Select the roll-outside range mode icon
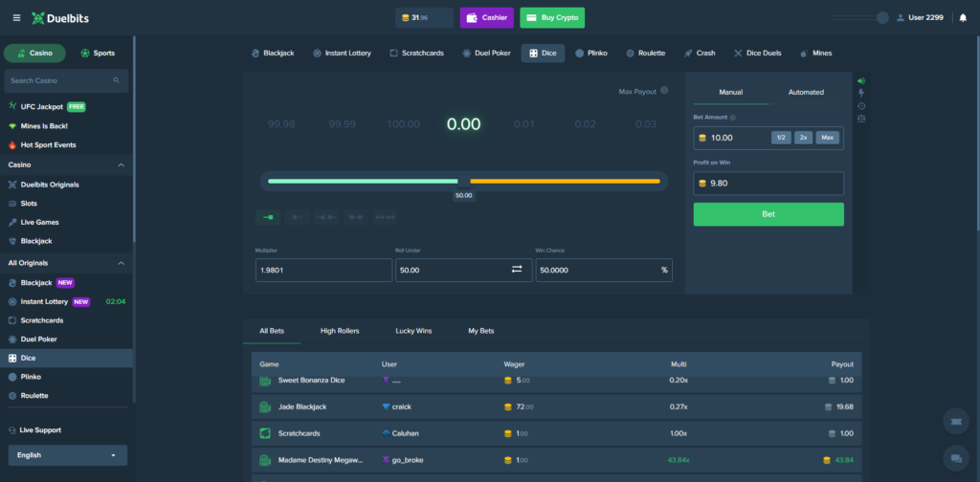 coord(326,217)
